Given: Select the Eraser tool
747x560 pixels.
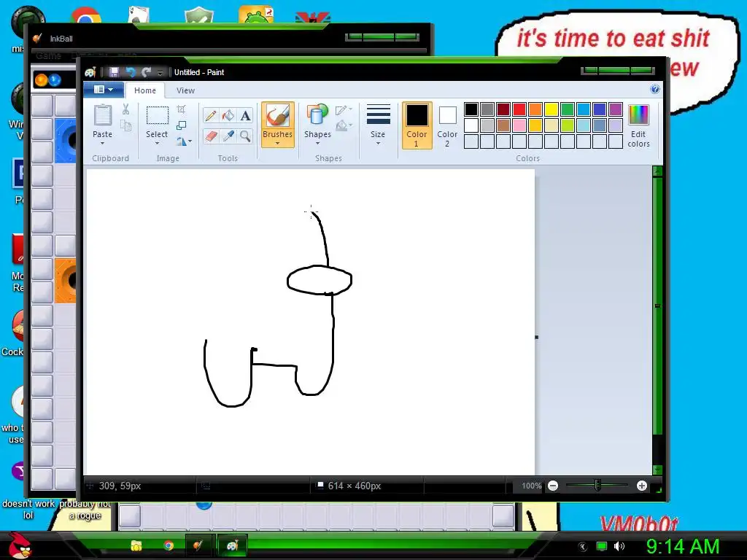Looking at the screenshot, I should tap(211, 136).
